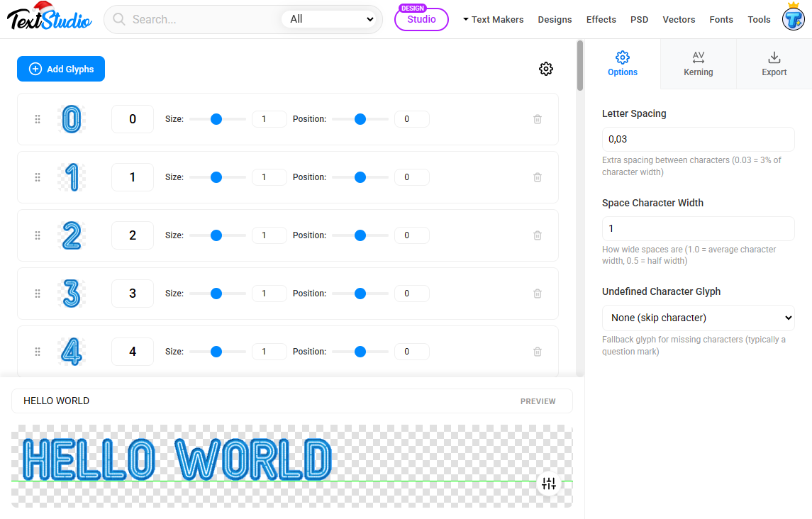This screenshot has height=519, width=812.
Task: Click the drag handle next to glyph "2"
Action: 38,235
